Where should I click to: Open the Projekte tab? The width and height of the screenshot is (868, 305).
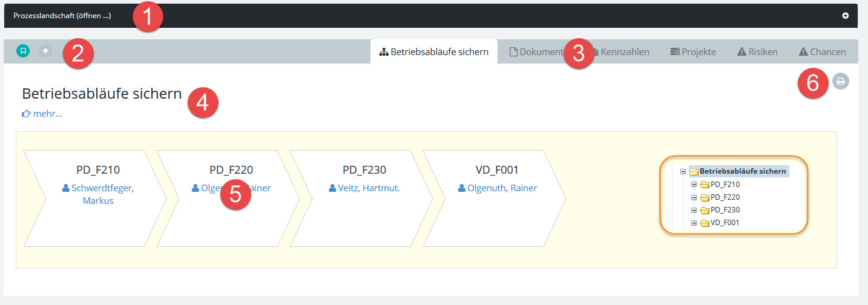693,52
